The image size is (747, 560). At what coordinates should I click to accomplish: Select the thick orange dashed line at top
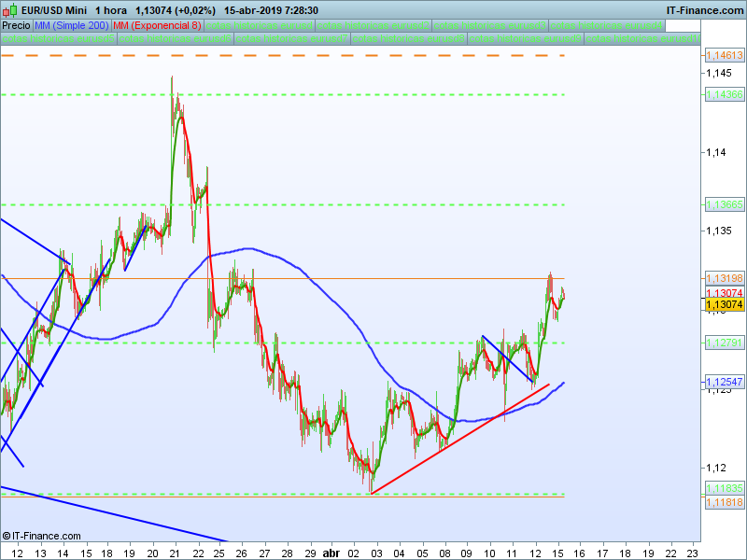[x=283, y=56]
